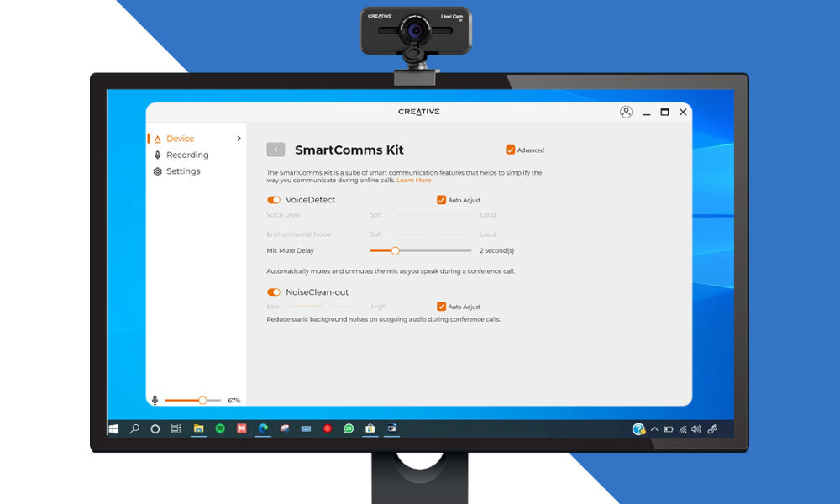Open Cortana circle in taskbar
Image resolution: width=840 pixels, height=504 pixels.
(x=155, y=429)
